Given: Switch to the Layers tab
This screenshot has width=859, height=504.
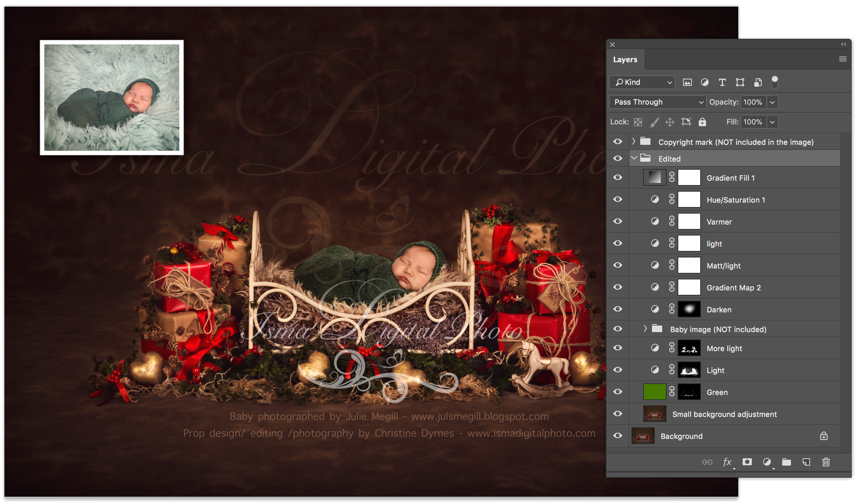Looking at the screenshot, I should [625, 59].
